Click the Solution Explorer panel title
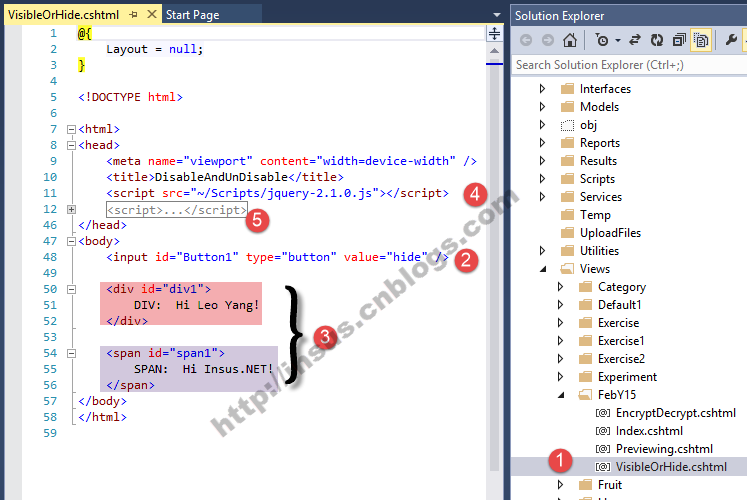Image resolution: width=747 pixels, height=500 pixels. click(x=559, y=16)
